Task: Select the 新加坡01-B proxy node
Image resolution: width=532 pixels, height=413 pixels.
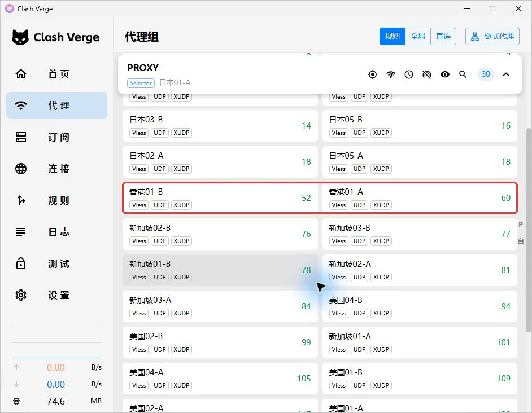Action: [220, 270]
